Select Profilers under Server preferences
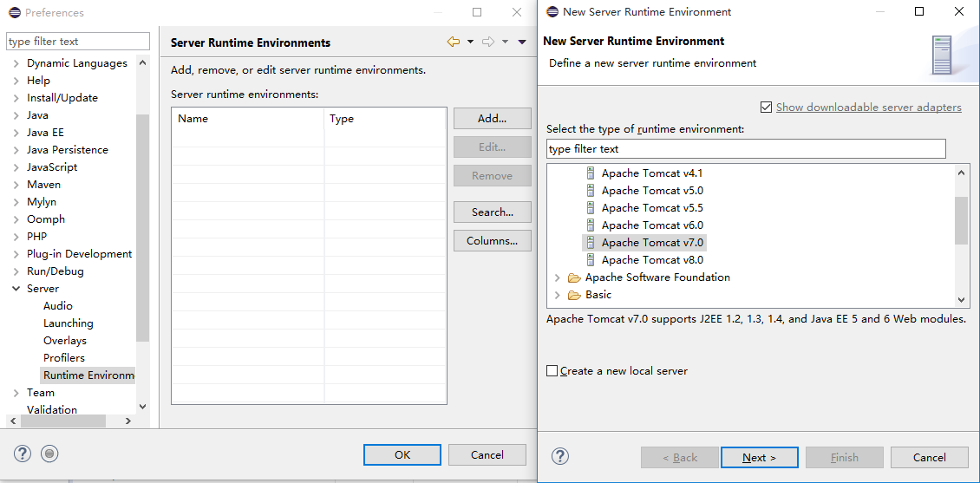The image size is (980, 483). pyautogui.click(x=64, y=358)
